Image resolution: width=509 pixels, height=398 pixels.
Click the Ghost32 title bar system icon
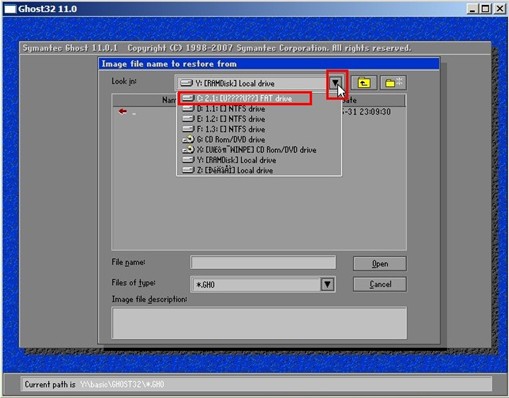tap(10, 9)
